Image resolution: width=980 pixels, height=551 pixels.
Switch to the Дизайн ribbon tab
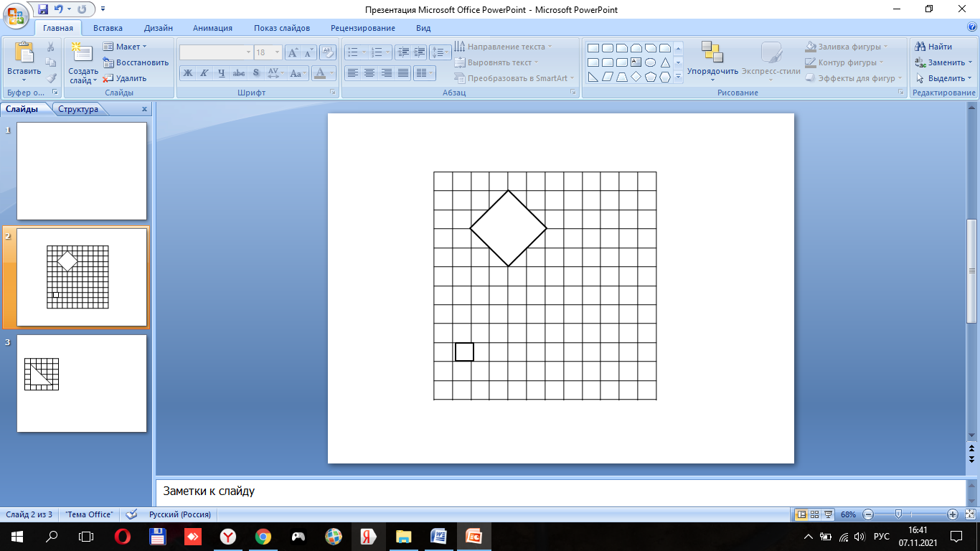point(158,28)
